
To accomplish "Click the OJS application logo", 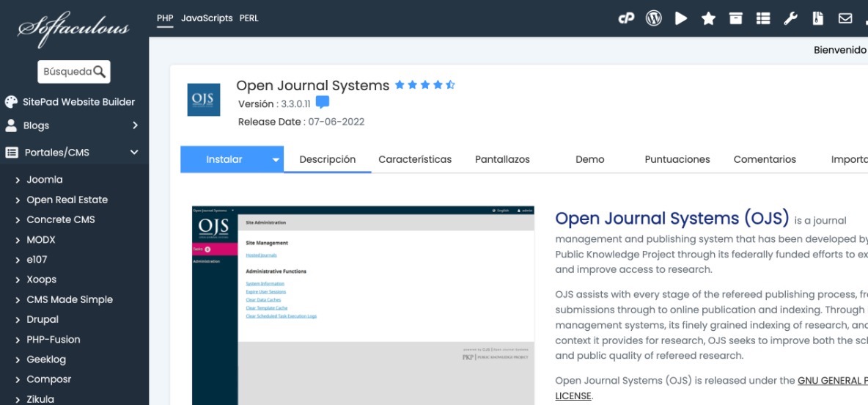I will click(204, 100).
